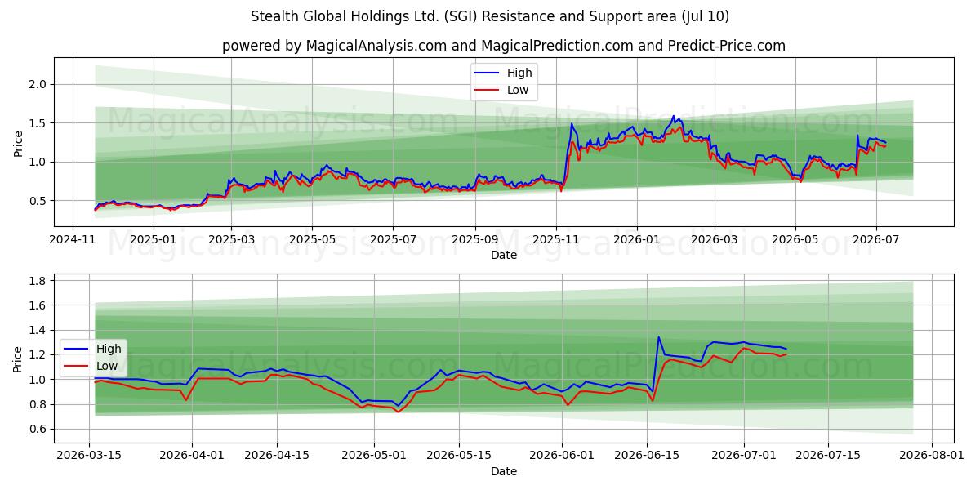
Task: Click bottom chart x-axis label '2026-05-01'
Action: tap(374, 457)
